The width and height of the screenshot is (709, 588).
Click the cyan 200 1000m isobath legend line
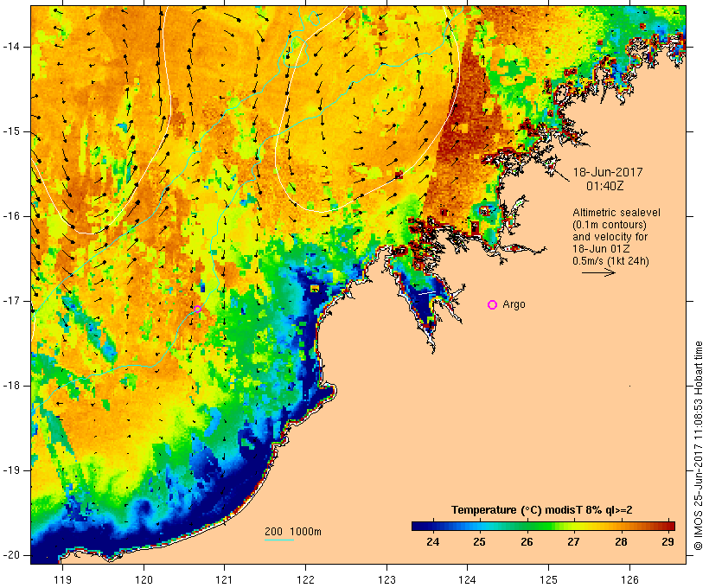279,540
